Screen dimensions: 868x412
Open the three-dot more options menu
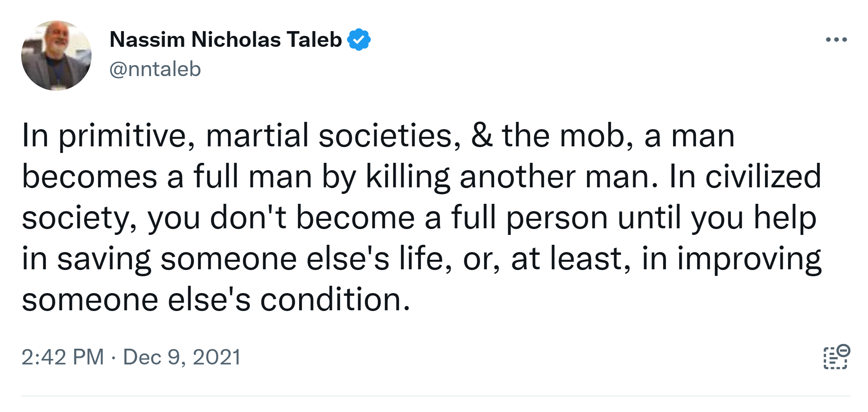[x=836, y=40]
